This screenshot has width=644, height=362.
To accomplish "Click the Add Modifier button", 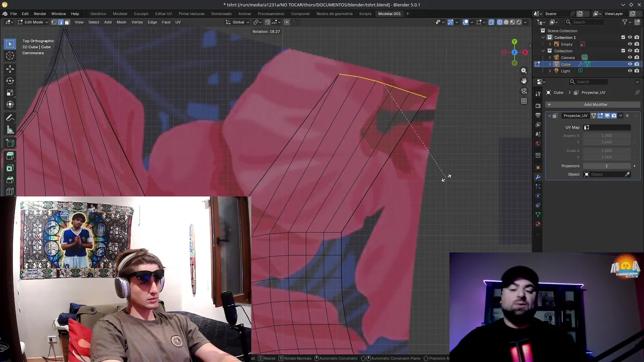I will click(x=592, y=105).
